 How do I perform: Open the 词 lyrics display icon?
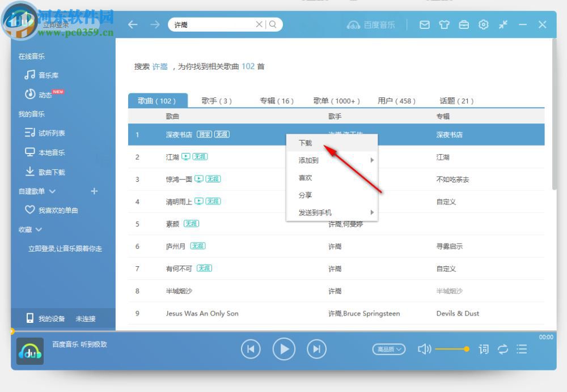coord(484,350)
